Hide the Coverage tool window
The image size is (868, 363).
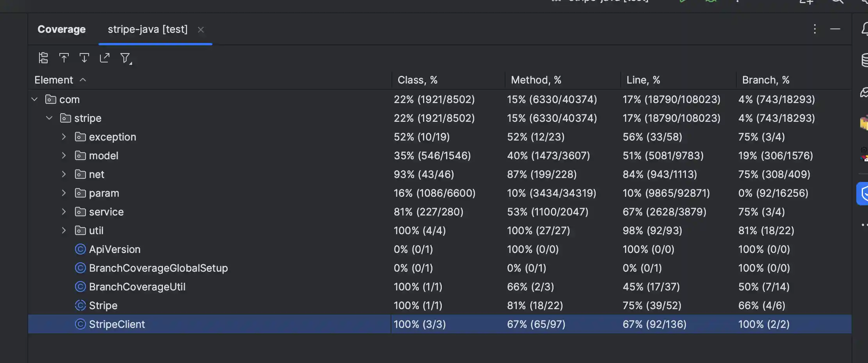point(835,29)
